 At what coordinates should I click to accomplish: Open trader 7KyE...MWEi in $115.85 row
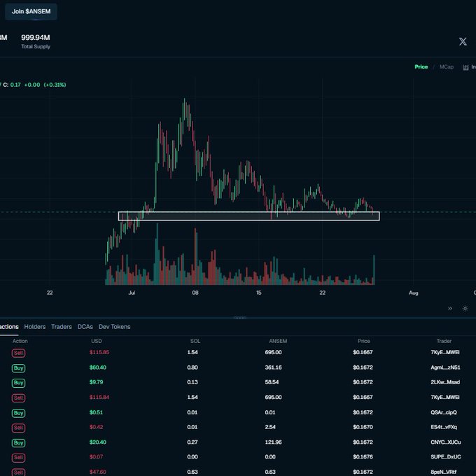(x=445, y=352)
